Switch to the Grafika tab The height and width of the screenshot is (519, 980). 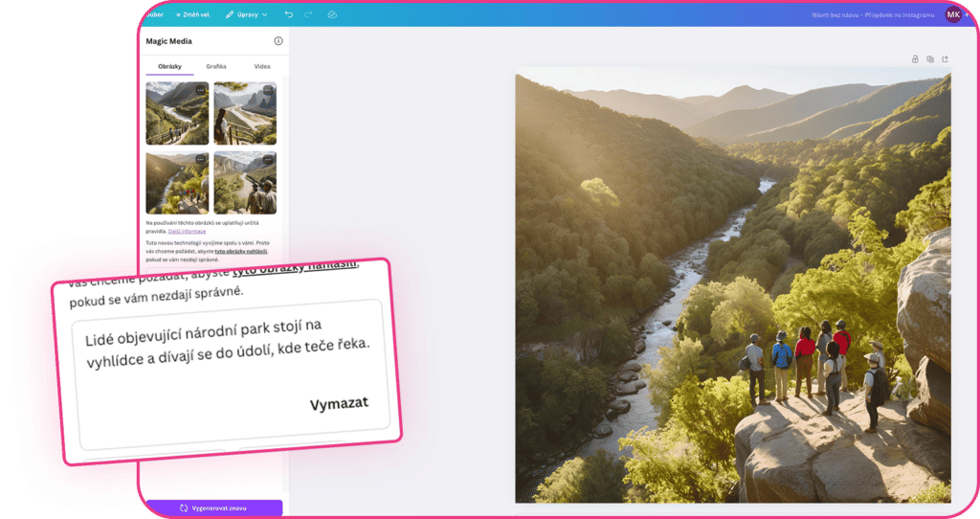point(216,66)
